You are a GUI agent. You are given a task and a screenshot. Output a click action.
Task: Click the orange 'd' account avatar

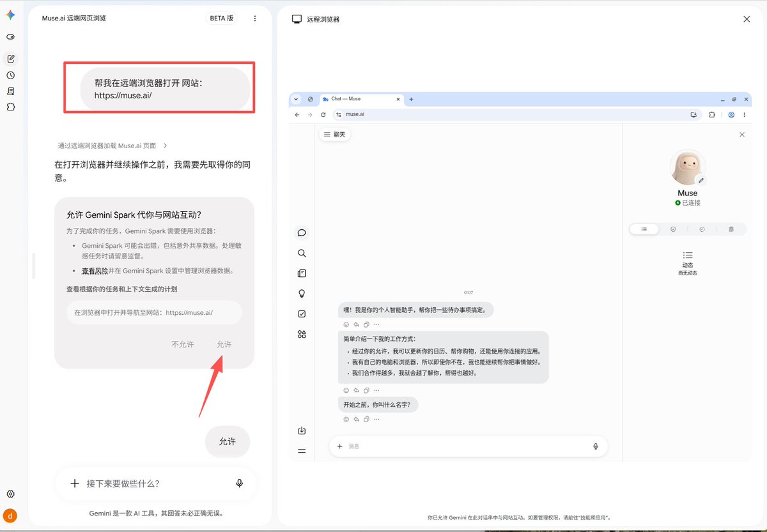pos(10,515)
